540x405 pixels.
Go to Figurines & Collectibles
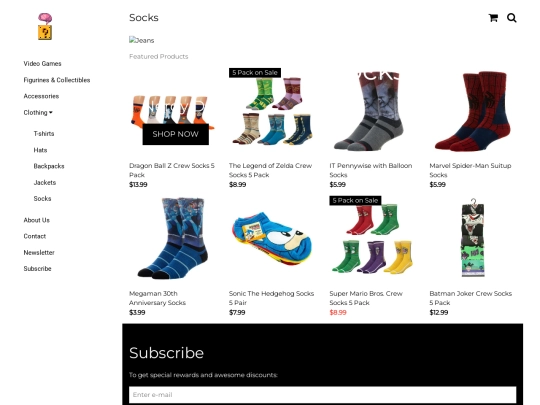pos(57,80)
